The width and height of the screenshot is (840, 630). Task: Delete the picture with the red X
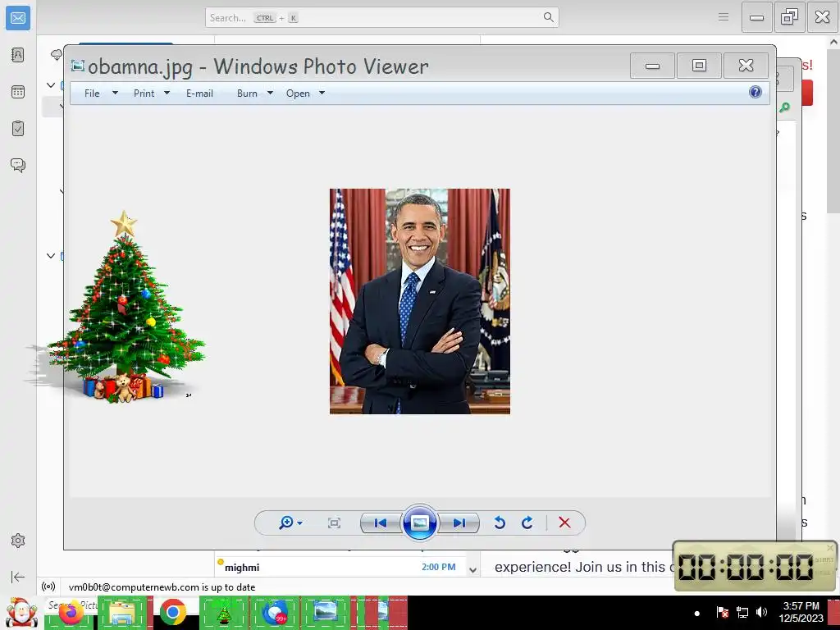click(564, 523)
